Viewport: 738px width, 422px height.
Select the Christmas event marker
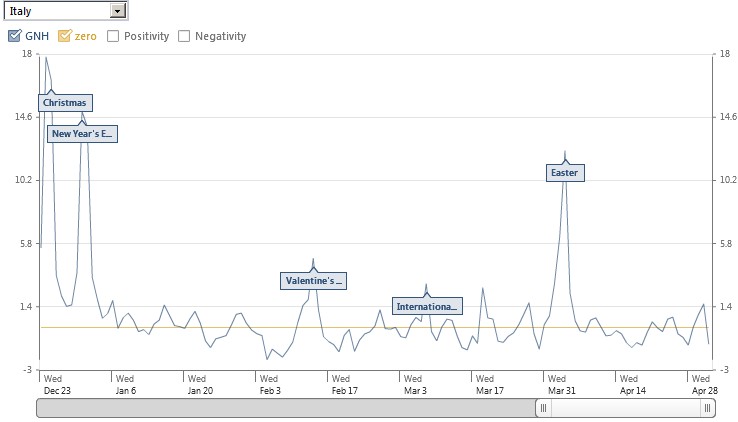pyautogui.click(x=65, y=102)
